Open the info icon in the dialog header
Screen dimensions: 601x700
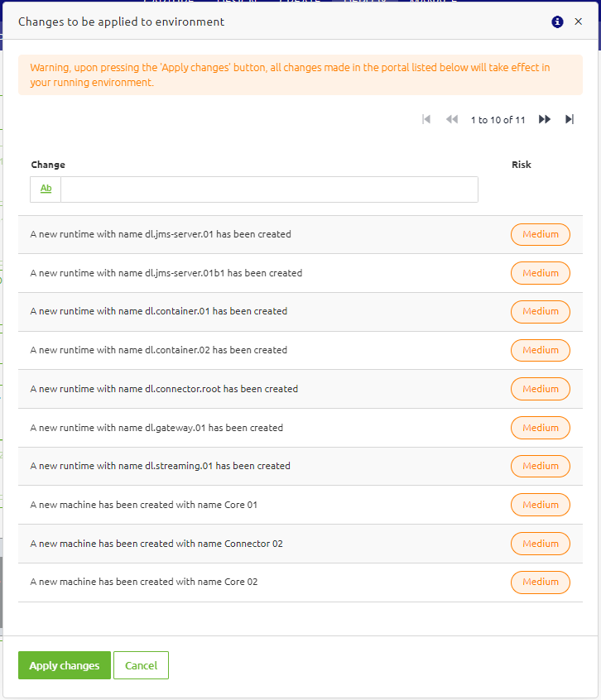pos(557,22)
